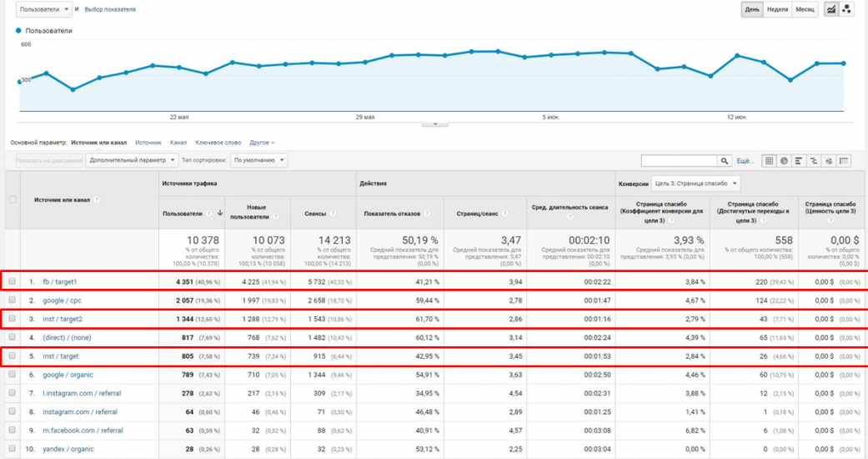Click the Показать на диаграмме button
The width and height of the screenshot is (868, 459).
tap(49, 160)
